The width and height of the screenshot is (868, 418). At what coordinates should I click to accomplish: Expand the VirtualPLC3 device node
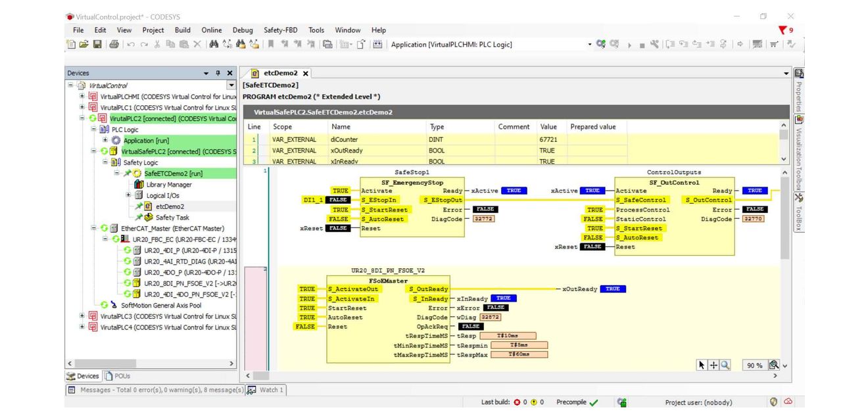point(82,316)
